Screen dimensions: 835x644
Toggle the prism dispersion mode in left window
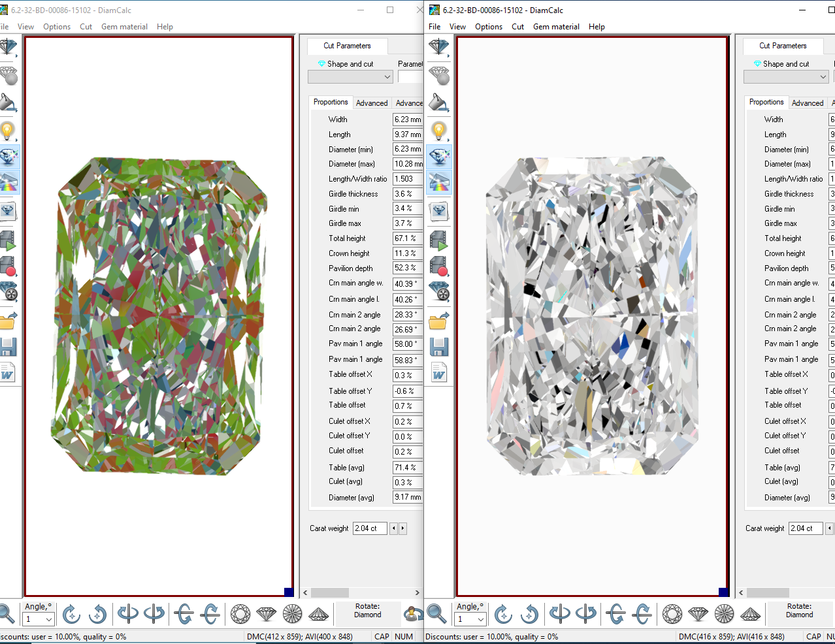click(8, 182)
